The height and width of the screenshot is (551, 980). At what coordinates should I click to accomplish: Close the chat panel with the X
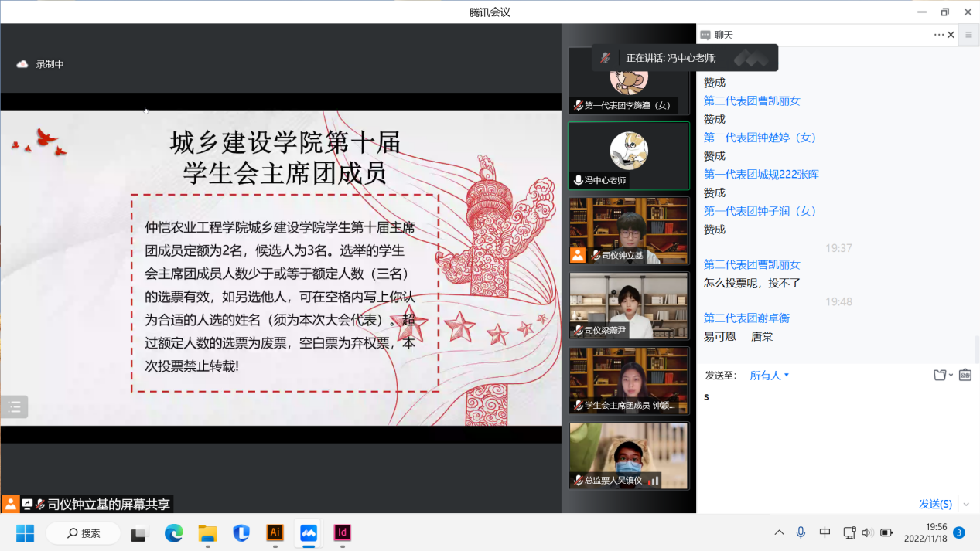[x=951, y=35]
